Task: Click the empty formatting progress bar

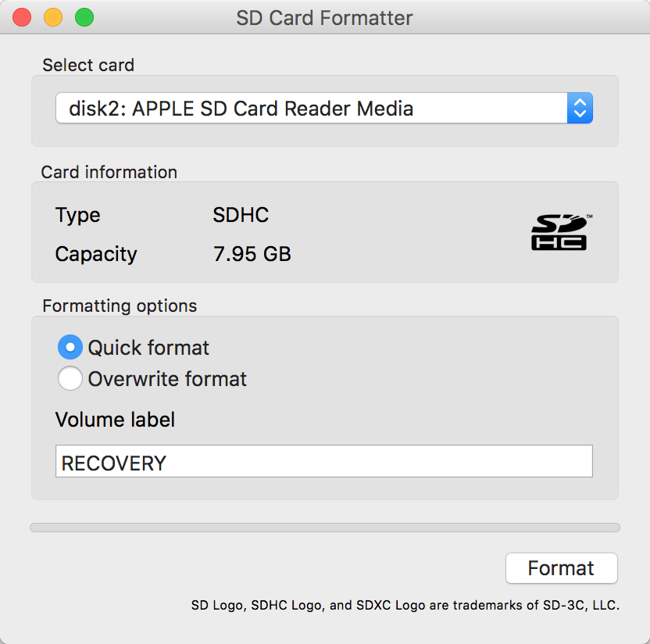Action: 324,528
